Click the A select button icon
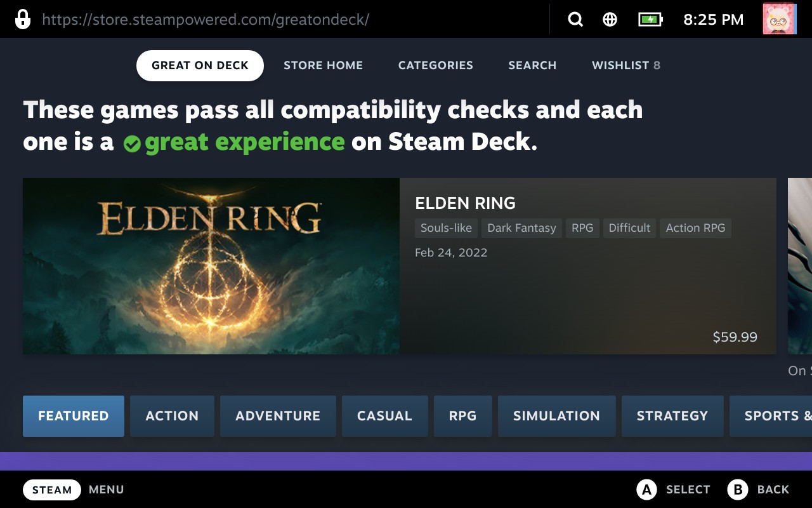Screen dimensions: 812x508 (x=646, y=490)
